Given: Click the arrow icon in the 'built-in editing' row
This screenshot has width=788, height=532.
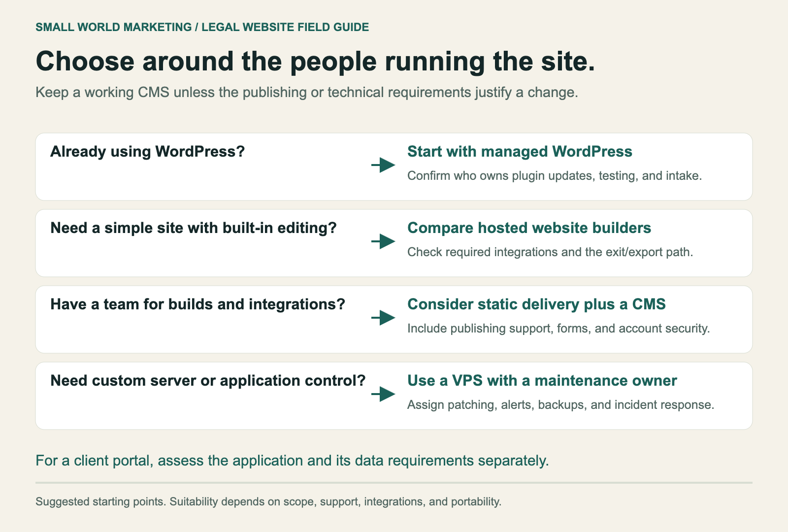Looking at the screenshot, I should (x=383, y=241).
